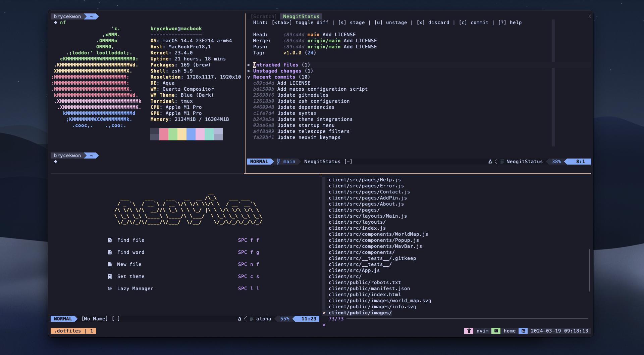Screen dimensions: 644x355
Task: Expand the Unstaged changes section
Action: [249, 71]
